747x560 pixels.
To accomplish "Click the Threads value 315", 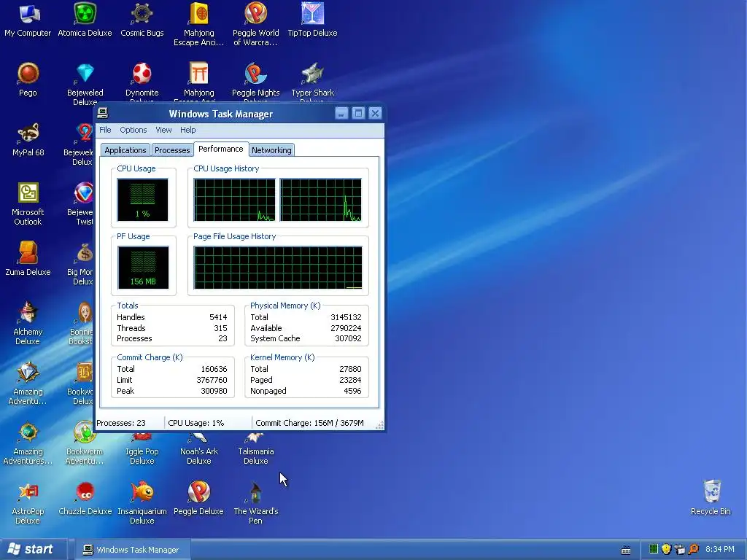I will 220,328.
